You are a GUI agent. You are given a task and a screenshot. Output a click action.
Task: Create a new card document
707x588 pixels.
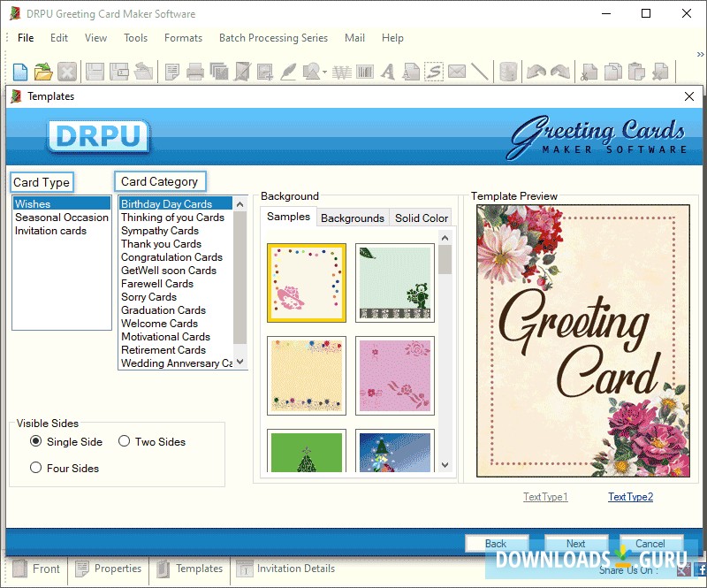19,72
